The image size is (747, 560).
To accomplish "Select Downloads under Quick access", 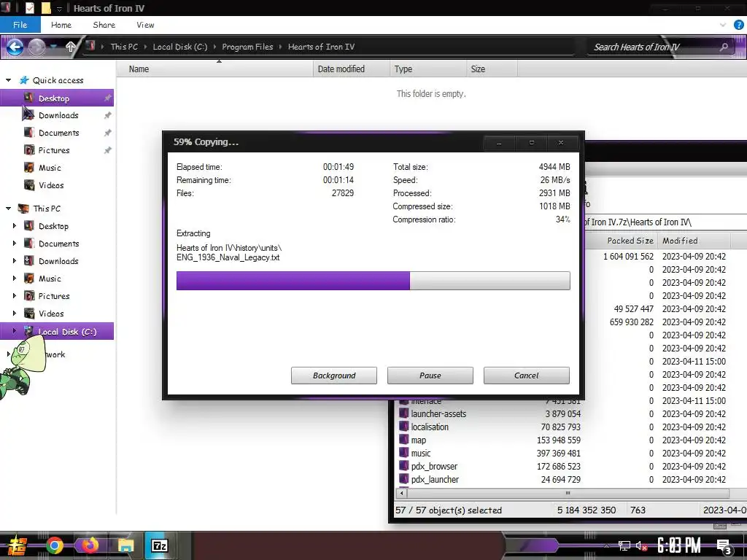I will pyautogui.click(x=57, y=115).
